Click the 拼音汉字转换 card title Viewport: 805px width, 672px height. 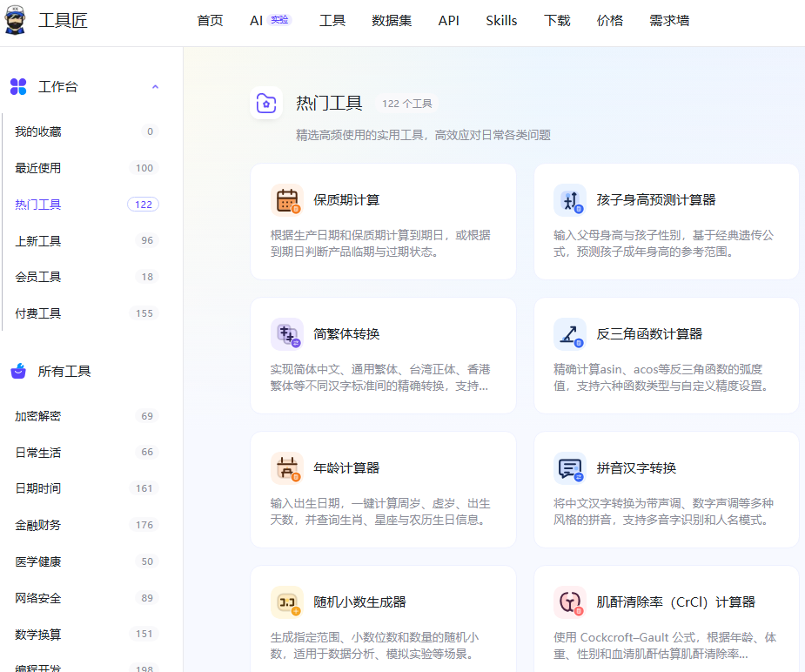click(x=636, y=467)
